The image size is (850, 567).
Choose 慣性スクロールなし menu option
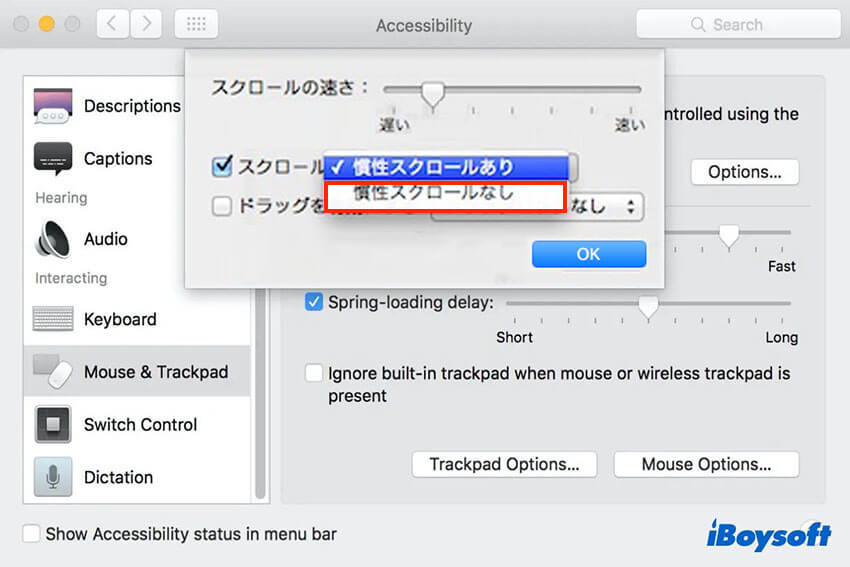point(446,196)
